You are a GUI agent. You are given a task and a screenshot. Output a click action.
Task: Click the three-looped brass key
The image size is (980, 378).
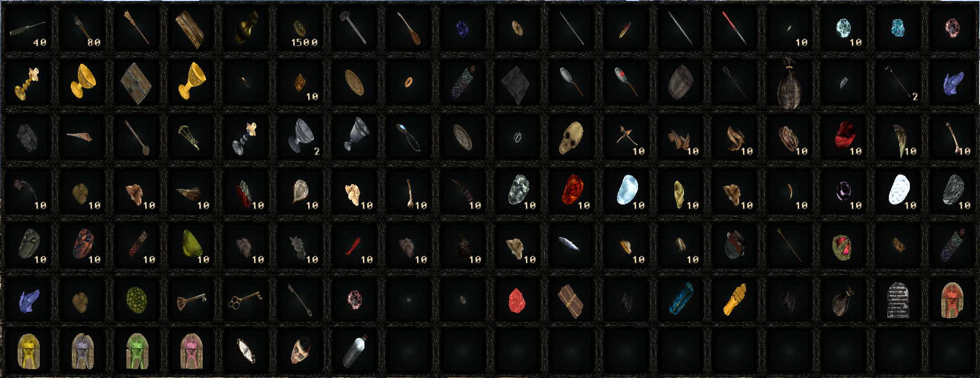pyautogui.click(x=245, y=300)
